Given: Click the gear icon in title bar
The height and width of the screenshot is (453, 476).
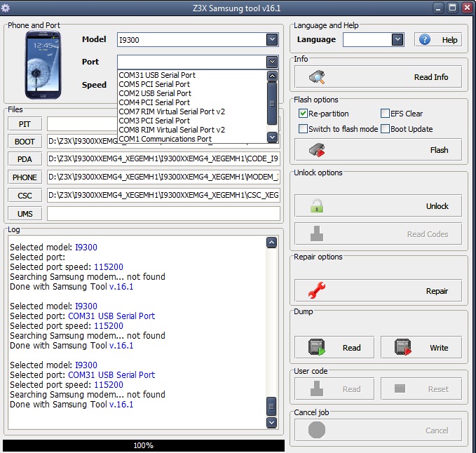Looking at the screenshot, I should point(5,8).
